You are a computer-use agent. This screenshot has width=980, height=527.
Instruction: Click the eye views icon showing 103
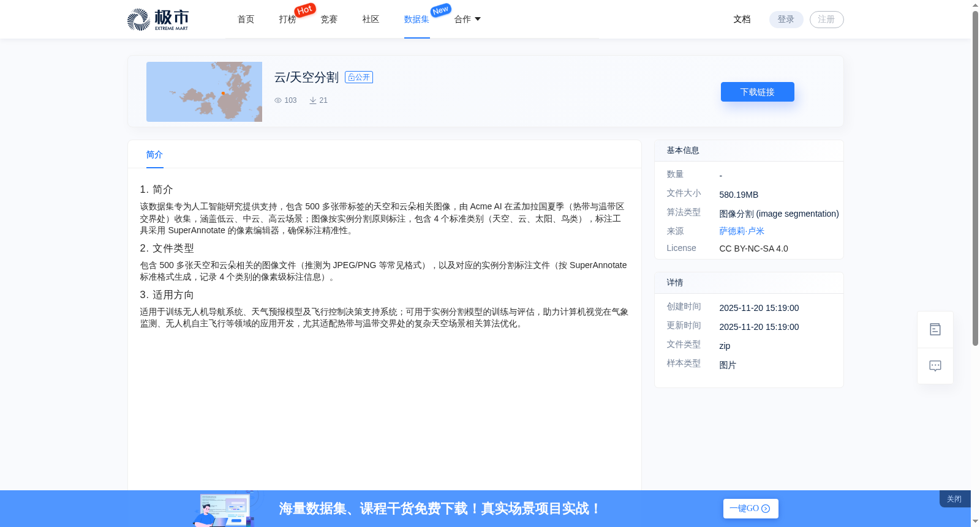click(x=278, y=100)
